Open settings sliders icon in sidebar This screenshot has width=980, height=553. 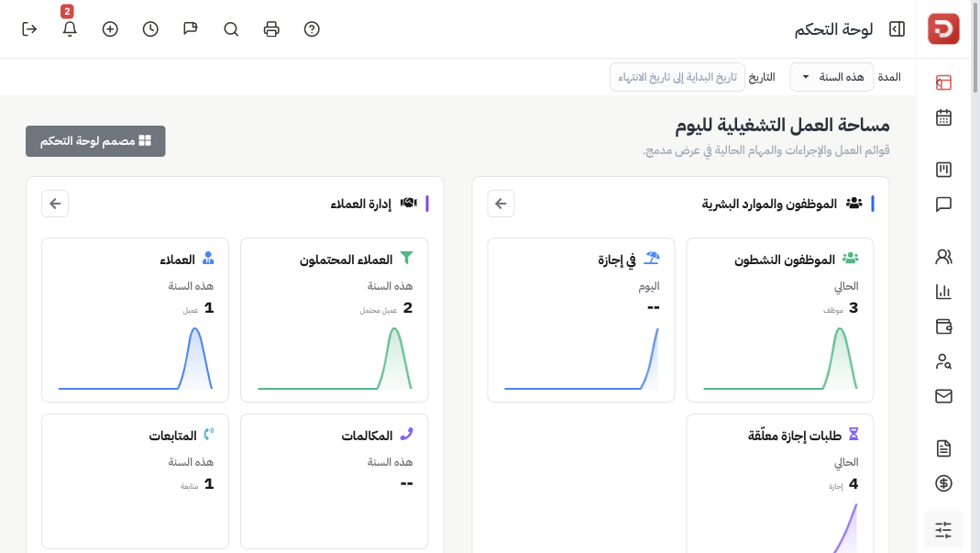943,530
